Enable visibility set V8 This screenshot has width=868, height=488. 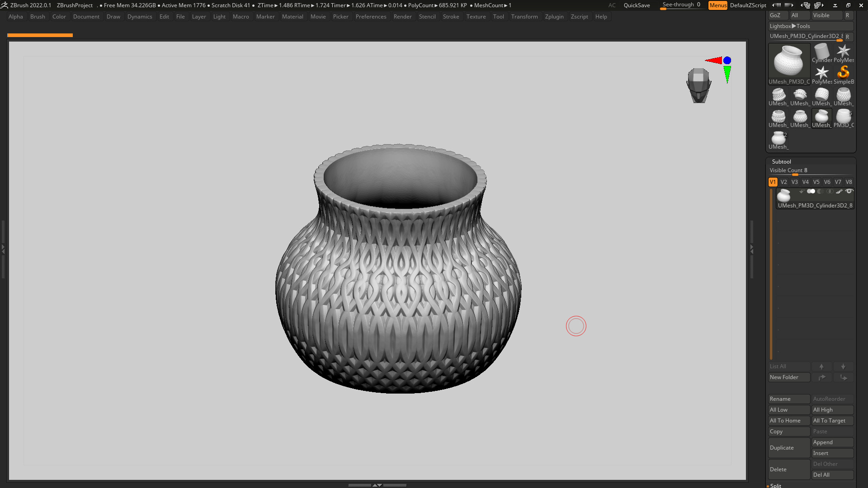tap(849, 182)
